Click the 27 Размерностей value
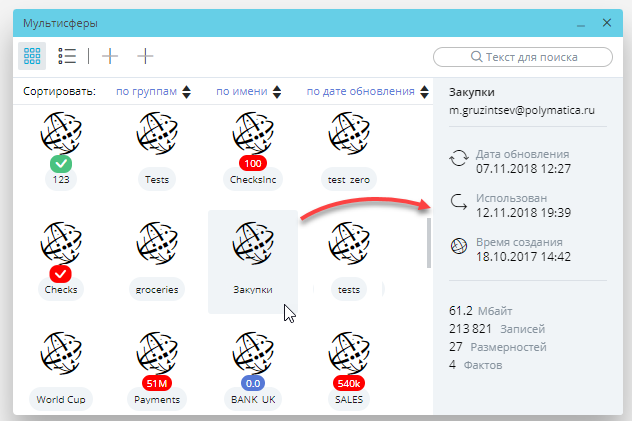Screen dimensions: 632x421 tap(498, 347)
